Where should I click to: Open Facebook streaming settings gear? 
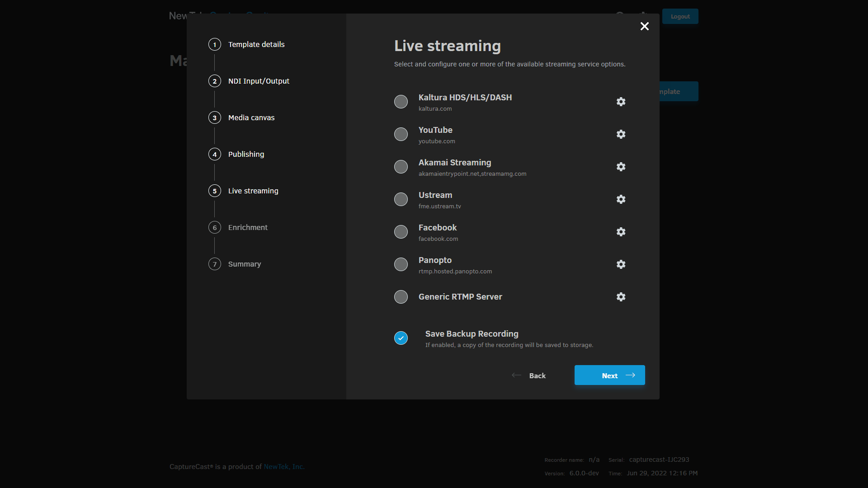[x=621, y=232]
